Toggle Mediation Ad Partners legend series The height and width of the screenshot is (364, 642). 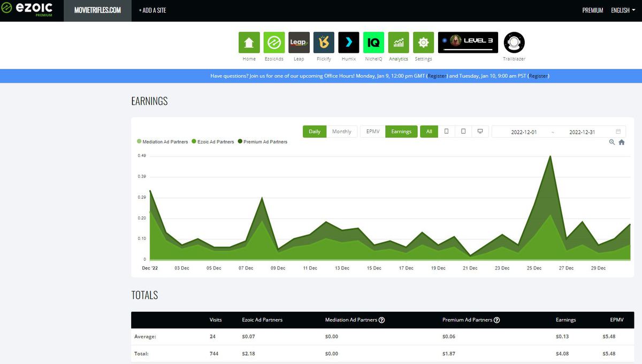coord(163,142)
